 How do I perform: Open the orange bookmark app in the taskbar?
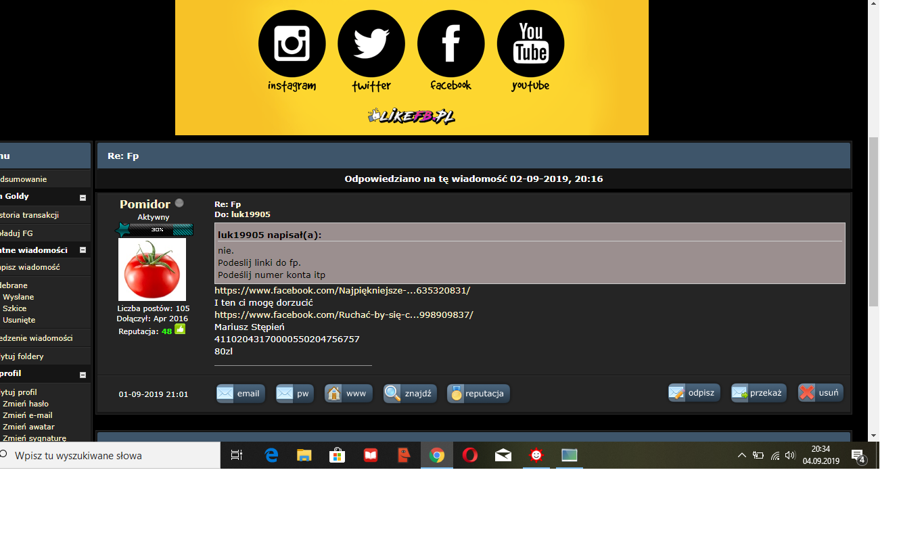(x=403, y=456)
